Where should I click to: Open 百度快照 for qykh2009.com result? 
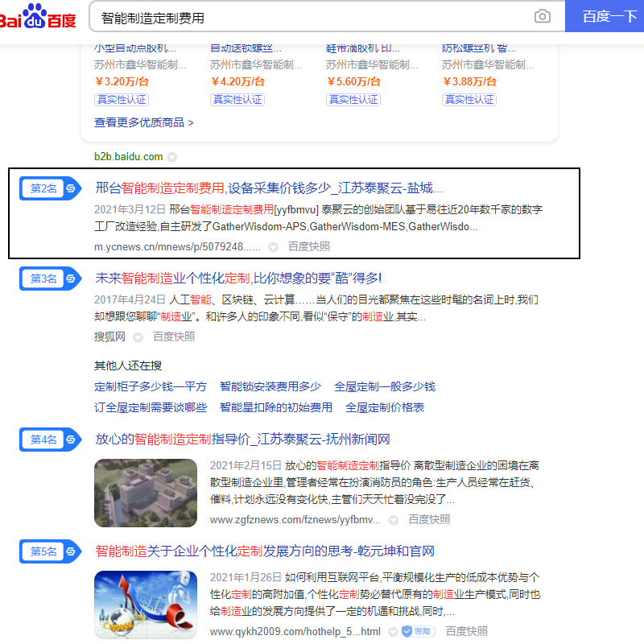pos(467,632)
